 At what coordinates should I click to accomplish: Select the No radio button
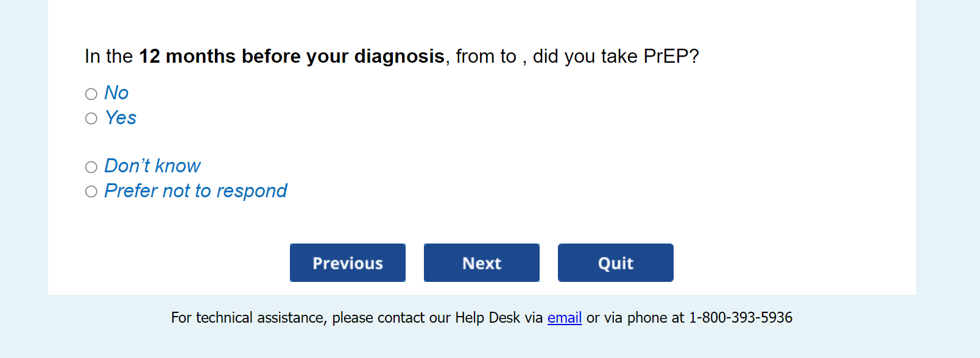[x=91, y=94]
